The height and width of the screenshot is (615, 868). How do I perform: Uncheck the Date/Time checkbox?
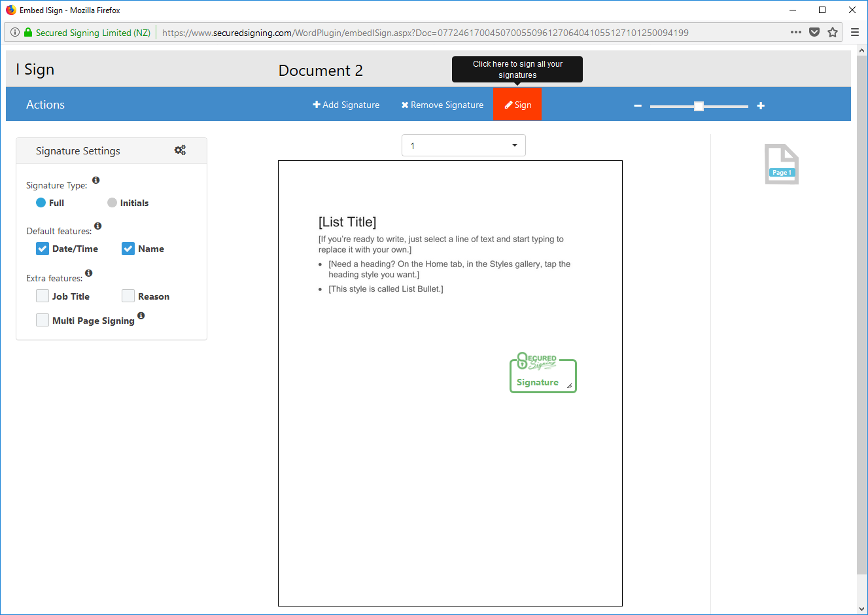click(x=43, y=249)
